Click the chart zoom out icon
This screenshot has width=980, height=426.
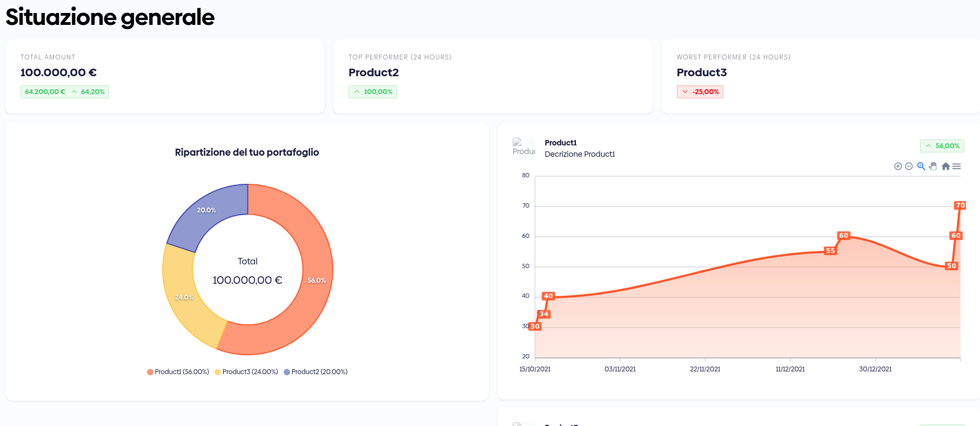[909, 167]
